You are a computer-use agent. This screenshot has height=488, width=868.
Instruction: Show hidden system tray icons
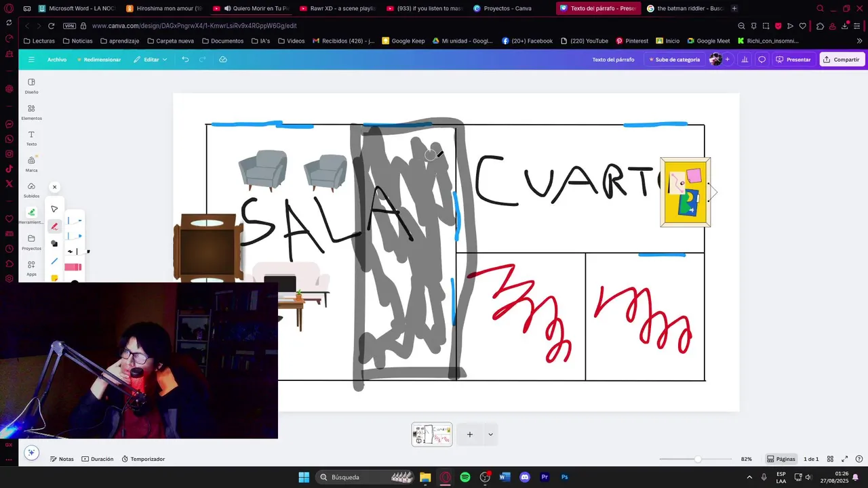coord(749,477)
